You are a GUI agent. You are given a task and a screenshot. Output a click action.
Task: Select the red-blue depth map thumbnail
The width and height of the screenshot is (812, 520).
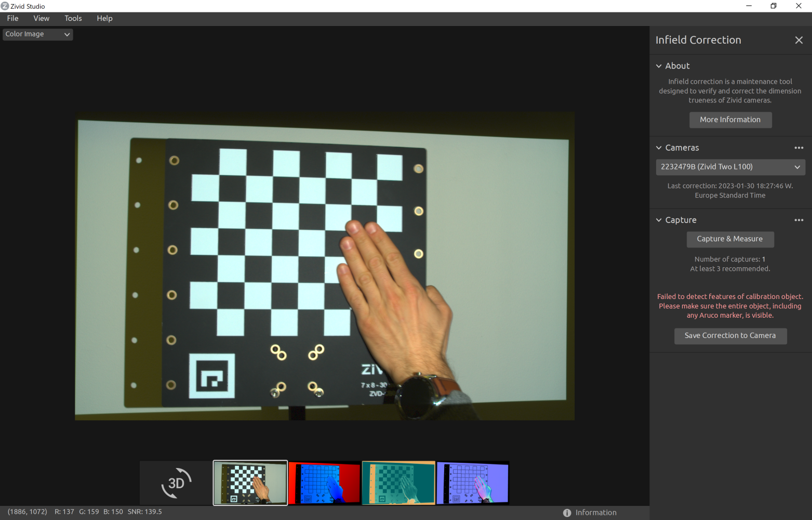[324, 483]
